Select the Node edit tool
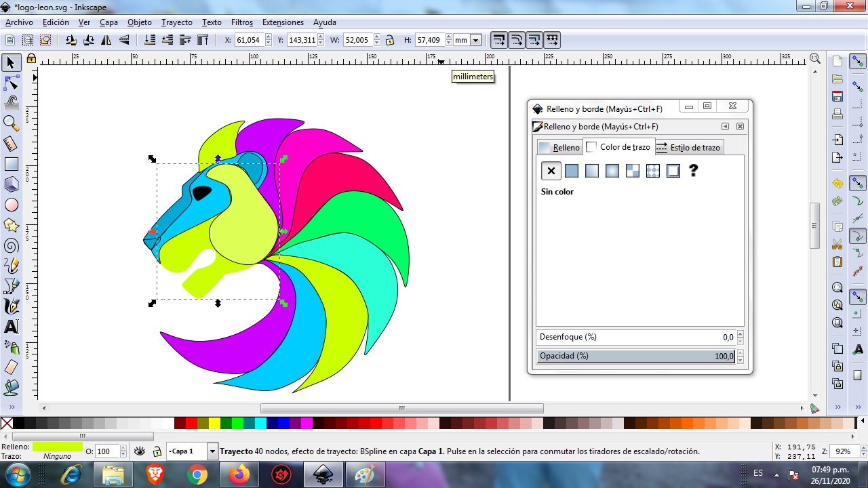The image size is (868, 488). pos(11,83)
